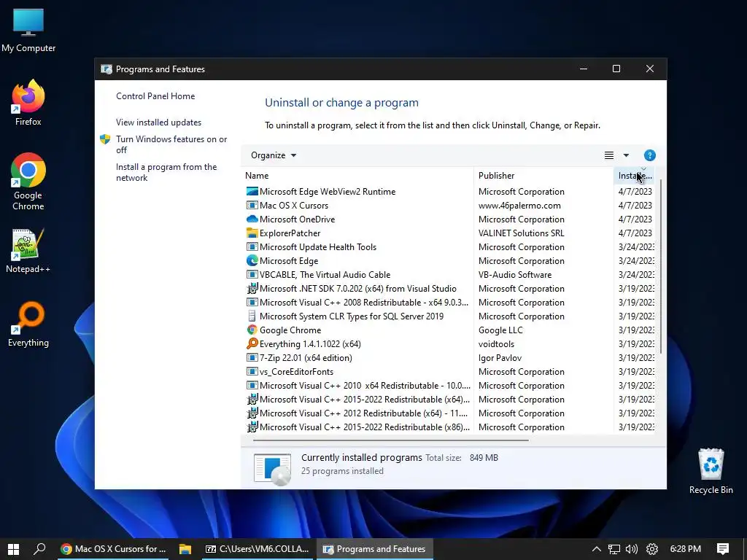
Task: Select Visual C++ 2015-2022 Redistributable (x86)
Action: pos(449,427)
